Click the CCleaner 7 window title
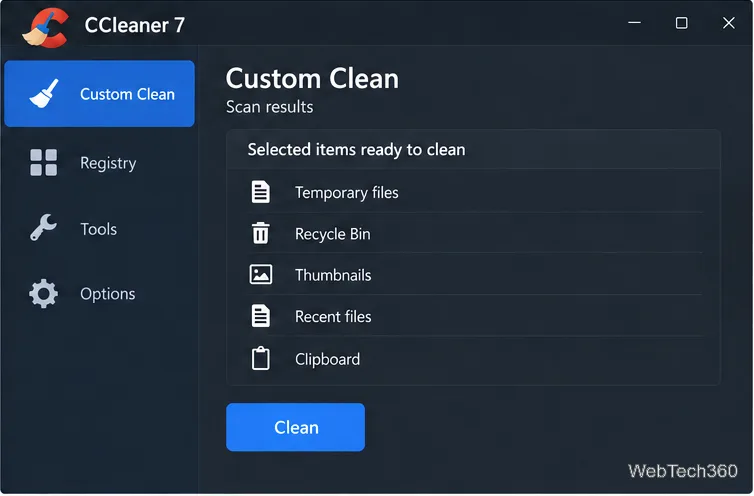This screenshot has width=754, height=496. coord(135,25)
